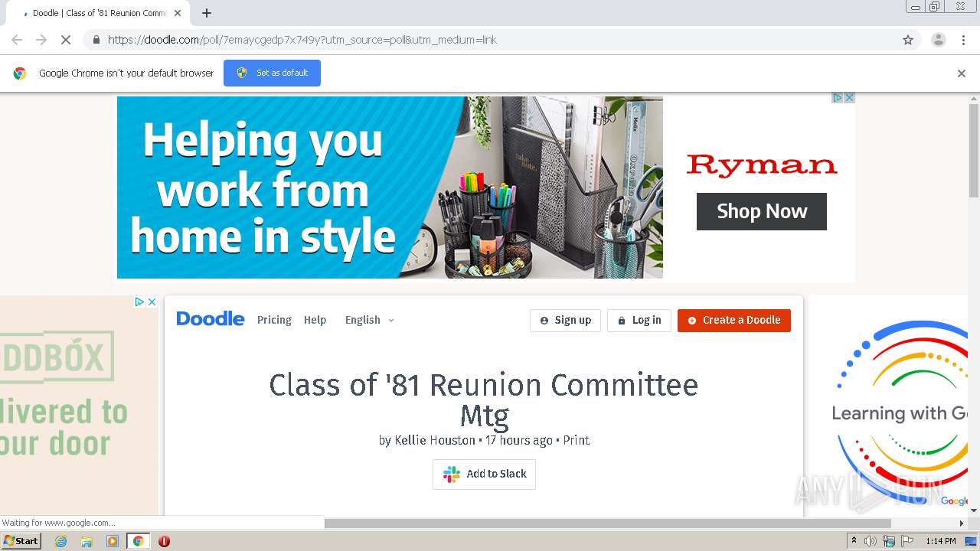This screenshot has width=980, height=551.
Task: Open the Ryman banner ad image
Action: pyautogui.click(x=390, y=187)
